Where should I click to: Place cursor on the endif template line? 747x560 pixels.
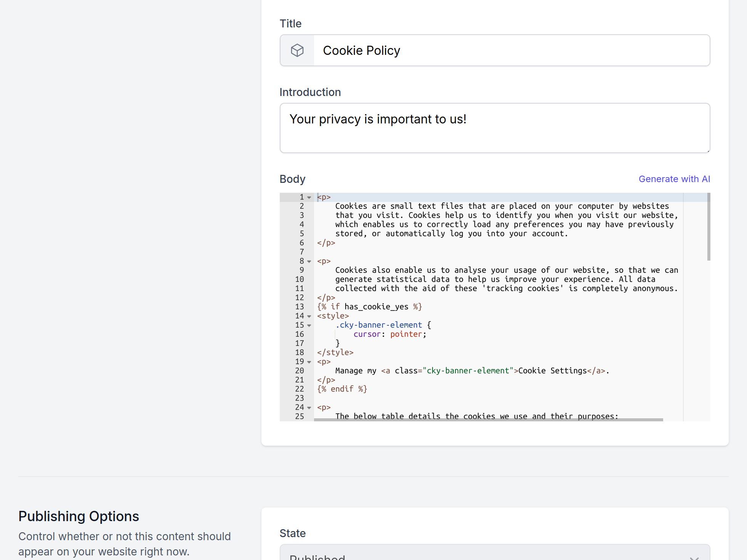342,389
